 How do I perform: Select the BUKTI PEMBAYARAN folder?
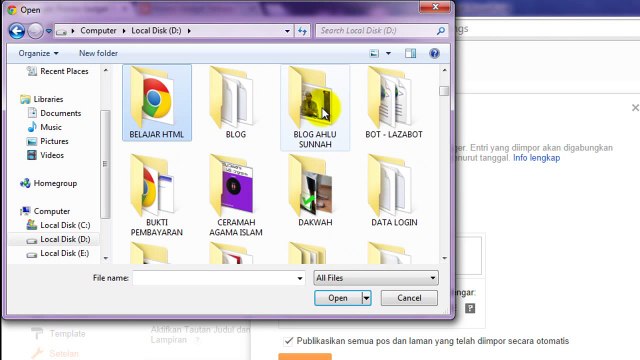(x=157, y=195)
